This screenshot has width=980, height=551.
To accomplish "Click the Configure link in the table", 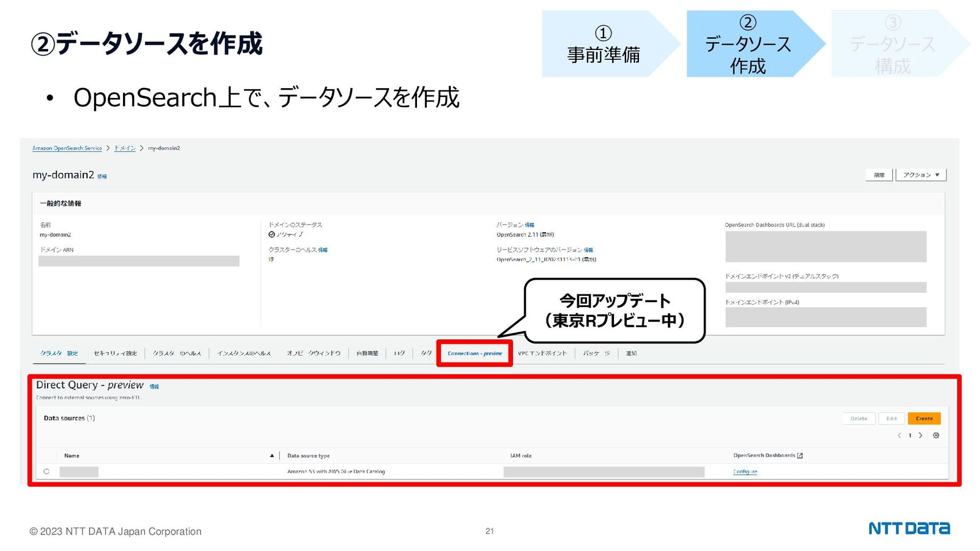I will click(x=745, y=471).
